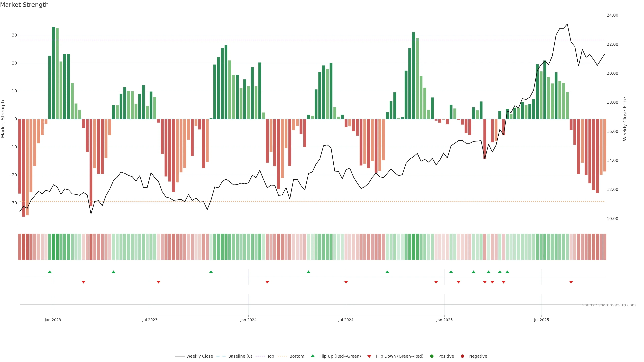Click the dark red Negative legend dot
The height and width of the screenshot is (362, 644).
pyautogui.click(x=462, y=356)
